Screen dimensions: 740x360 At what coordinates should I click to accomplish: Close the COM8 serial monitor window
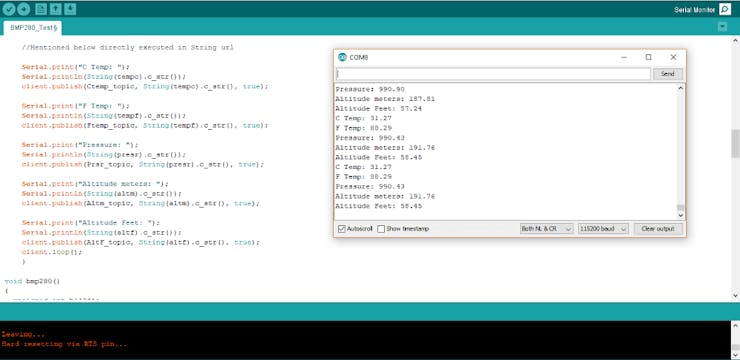[673, 57]
